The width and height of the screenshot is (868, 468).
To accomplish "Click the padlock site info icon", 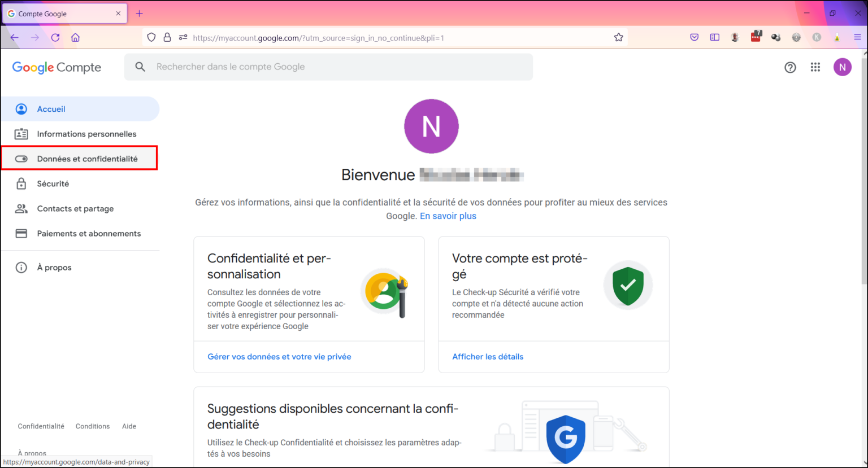I will tap(167, 37).
